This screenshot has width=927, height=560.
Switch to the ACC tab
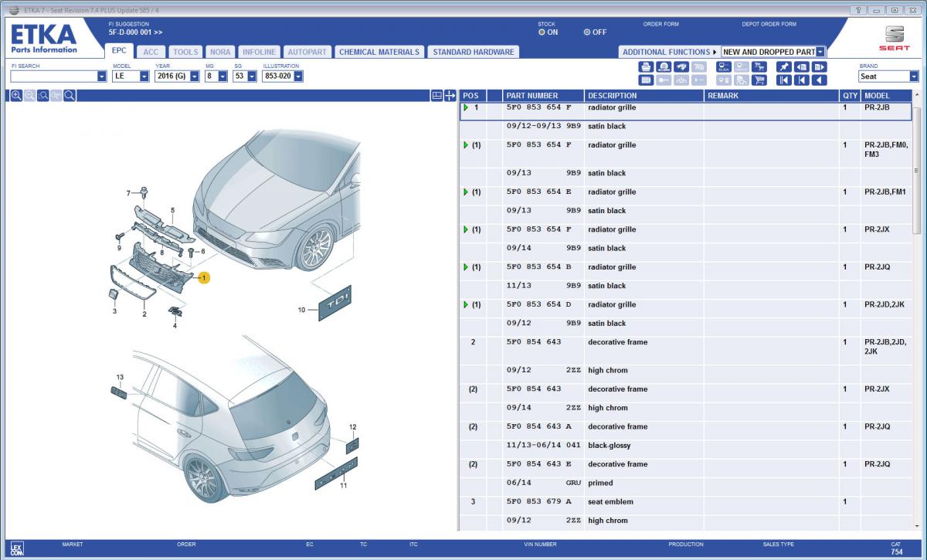pyautogui.click(x=151, y=52)
